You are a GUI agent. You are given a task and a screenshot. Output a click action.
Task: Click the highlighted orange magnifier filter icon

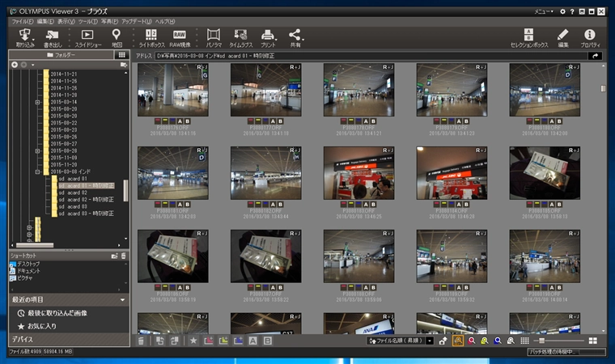(x=458, y=341)
